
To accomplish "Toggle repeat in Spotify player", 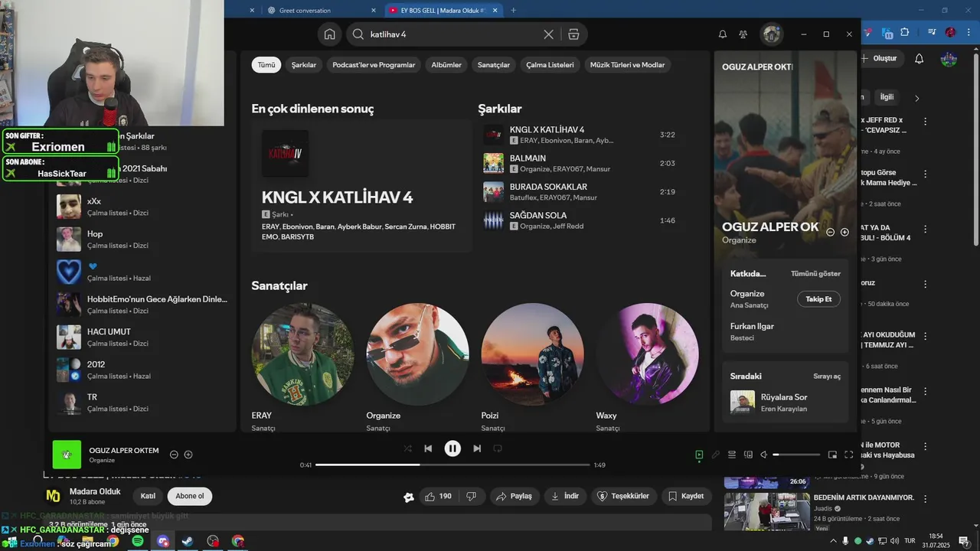I will [x=498, y=448].
